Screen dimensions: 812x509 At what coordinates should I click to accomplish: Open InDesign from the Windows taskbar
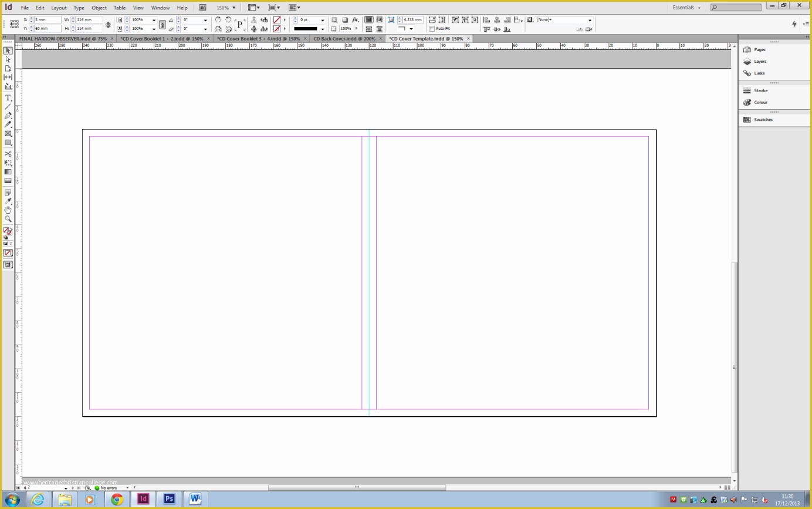[x=143, y=499]
